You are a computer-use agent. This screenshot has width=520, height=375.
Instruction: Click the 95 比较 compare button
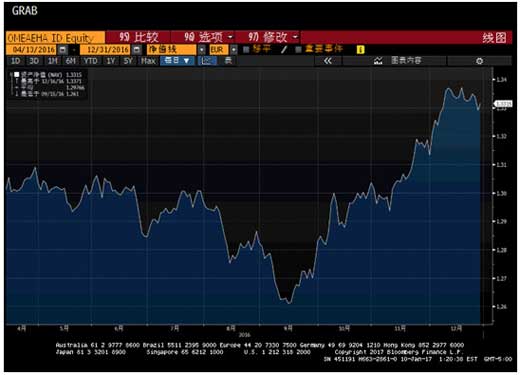139,37
